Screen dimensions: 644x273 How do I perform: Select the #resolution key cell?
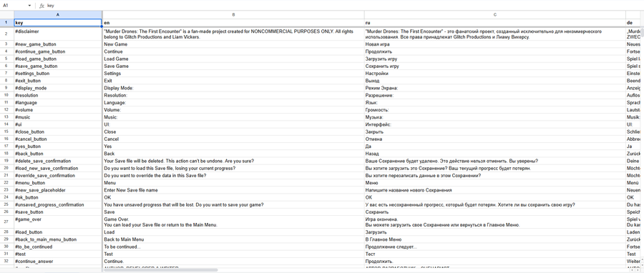pyautogui.click(x=58, y=95)
